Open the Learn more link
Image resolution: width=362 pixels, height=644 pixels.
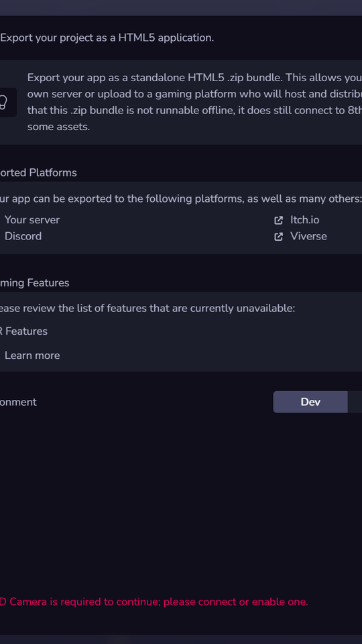click(x=32, y=356)
